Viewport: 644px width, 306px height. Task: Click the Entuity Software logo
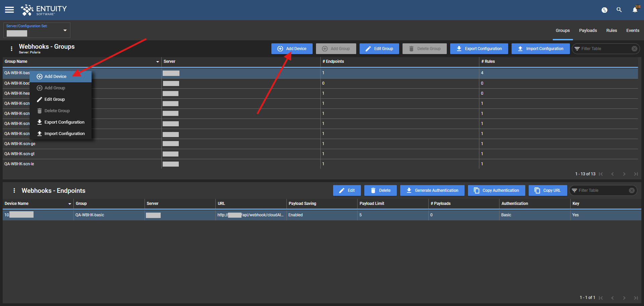click(x=44, y=10)
